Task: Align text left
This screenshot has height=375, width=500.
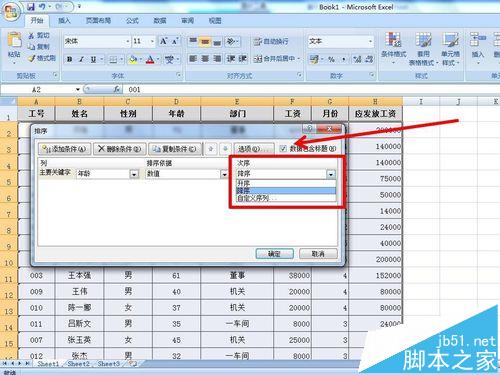Action: pos(193,59)
